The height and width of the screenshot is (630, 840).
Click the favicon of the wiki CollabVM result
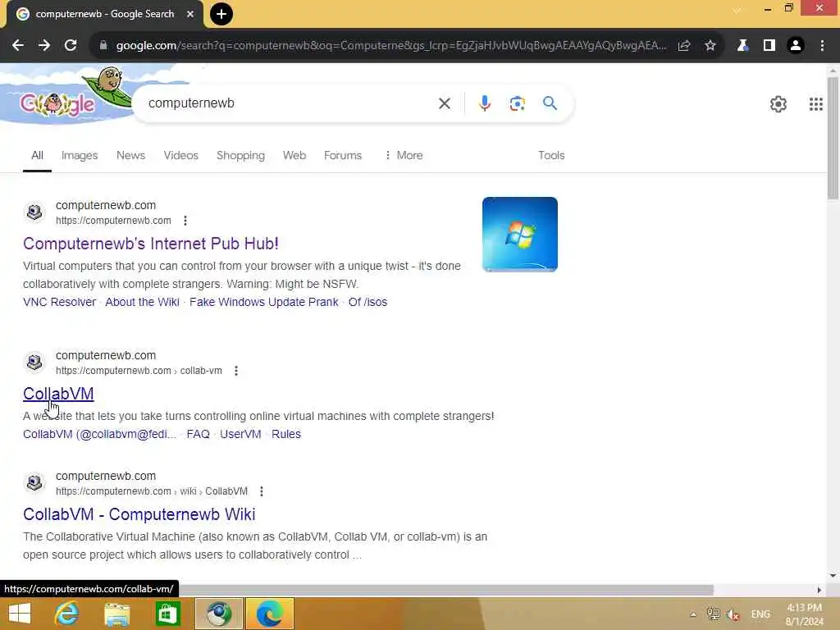(x=34, y=482)
